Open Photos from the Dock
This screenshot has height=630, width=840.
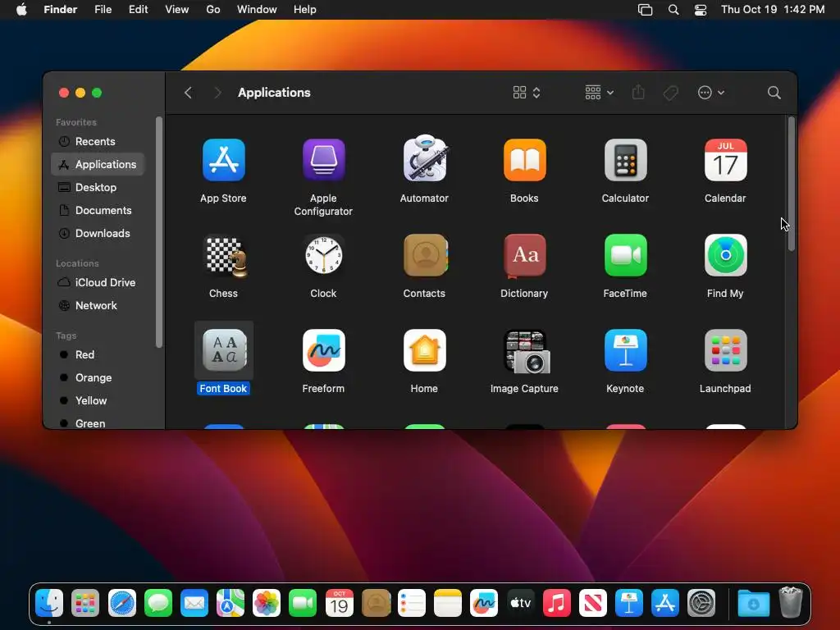pos(267,604)
